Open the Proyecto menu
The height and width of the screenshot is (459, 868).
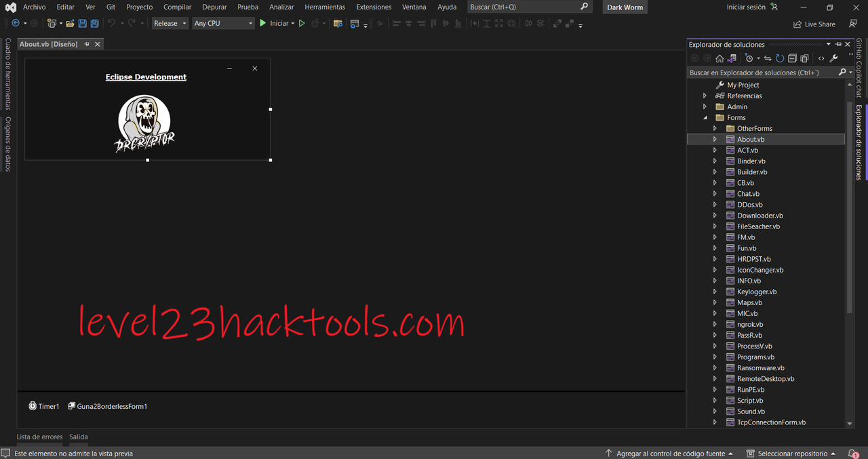pyautogui.click(x=140, y=7)
